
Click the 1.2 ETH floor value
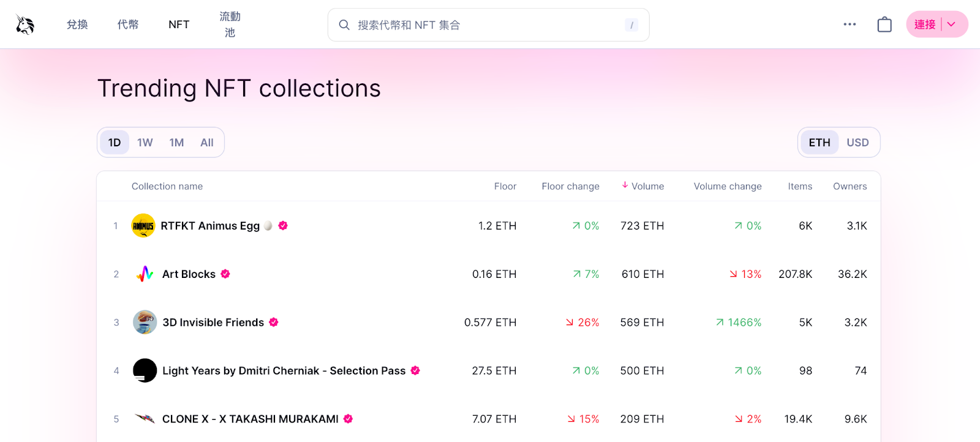pos(497,226)
